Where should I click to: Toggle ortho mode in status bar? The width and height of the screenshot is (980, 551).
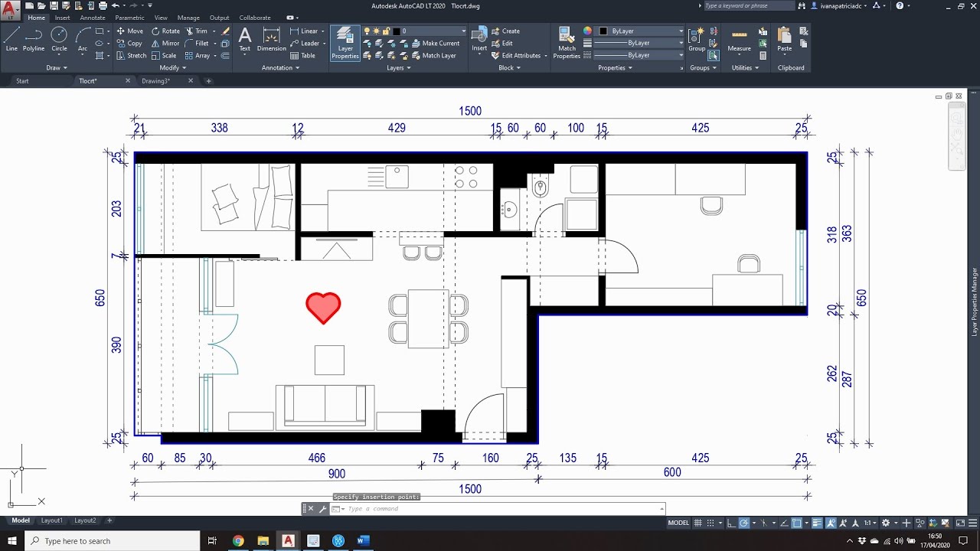tap(731, 523)
